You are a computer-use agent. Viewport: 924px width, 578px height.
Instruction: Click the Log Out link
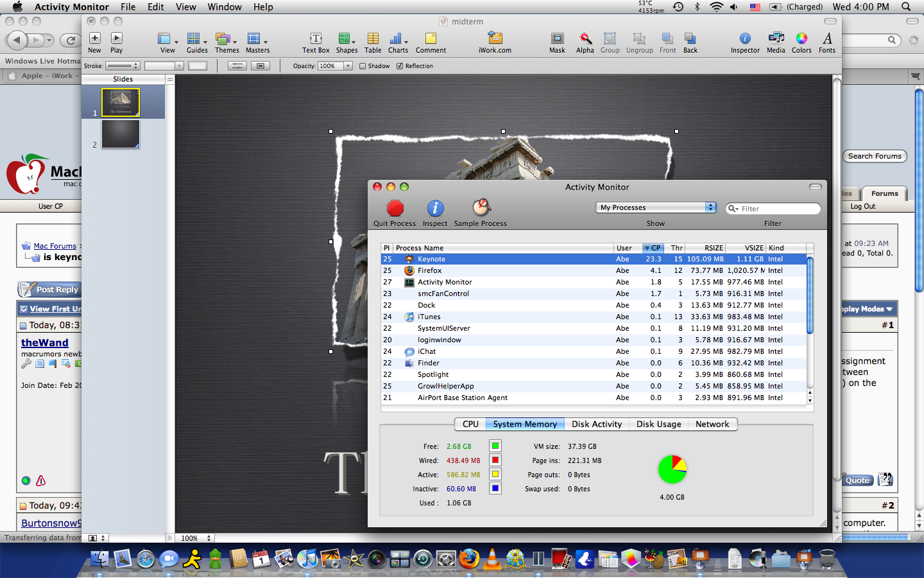click(x=863, y=206)
